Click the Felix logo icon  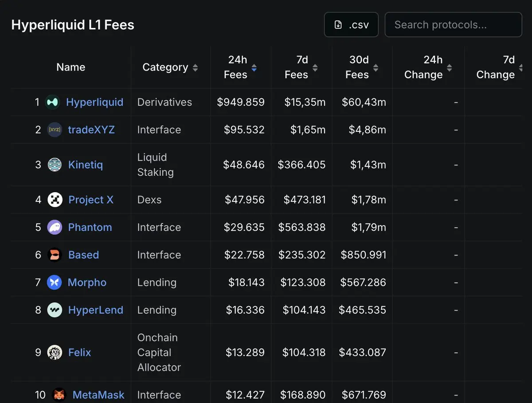click(x=55, y=352)
